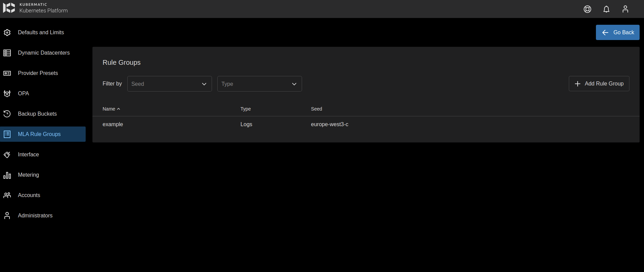Click the 'europe-west3-c' seed cell
The image size is (644, 272).
coord(329,124)
